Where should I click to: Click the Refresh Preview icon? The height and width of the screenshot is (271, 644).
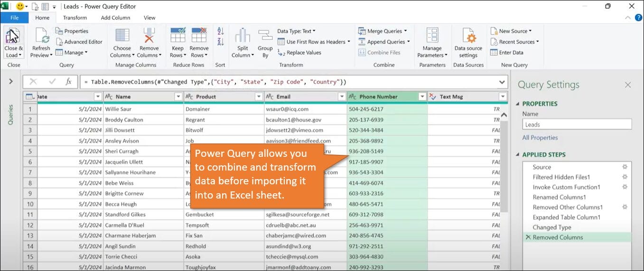pyautogui.click(x=41, y=37)
